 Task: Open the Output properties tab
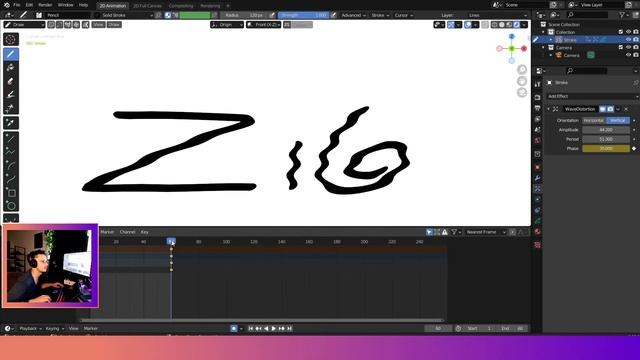tap(538, 108)
